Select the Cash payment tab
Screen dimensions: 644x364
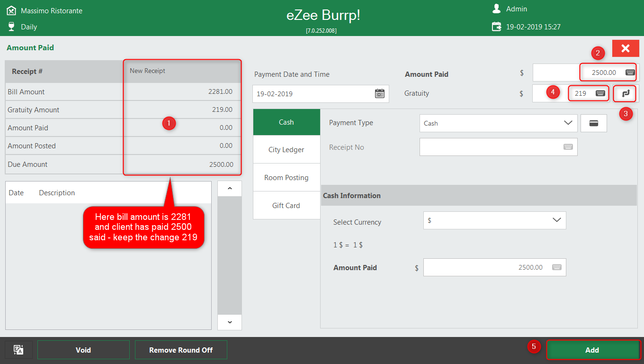tap(286, 122)
